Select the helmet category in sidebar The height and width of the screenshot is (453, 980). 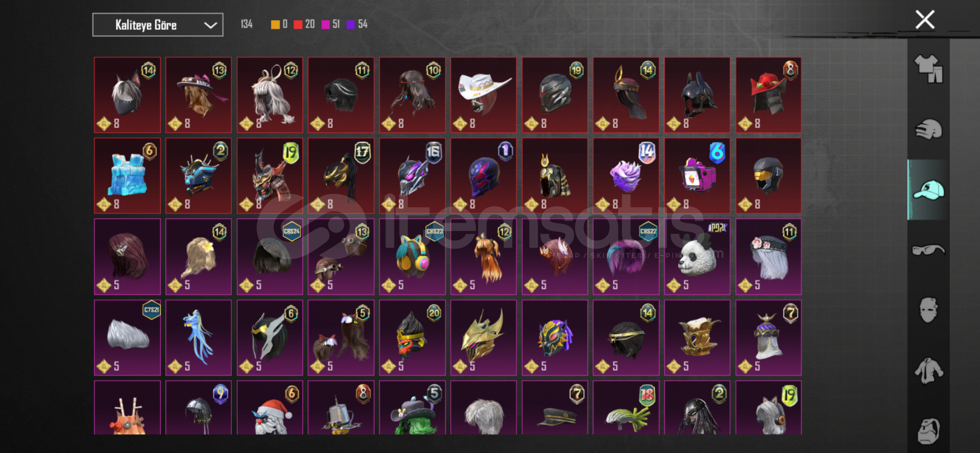pyautogui.click(x=928, y=129)
